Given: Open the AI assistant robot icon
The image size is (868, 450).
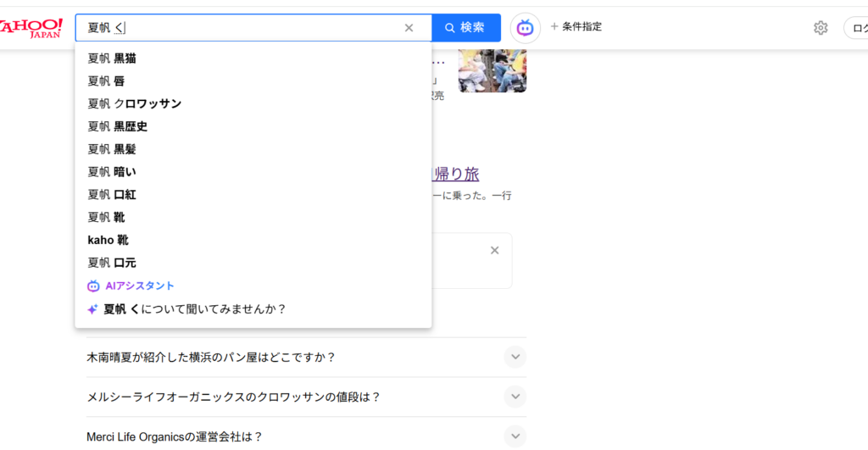Looking at the screenshot, I should pyautogui.click(x=525, y=28).
